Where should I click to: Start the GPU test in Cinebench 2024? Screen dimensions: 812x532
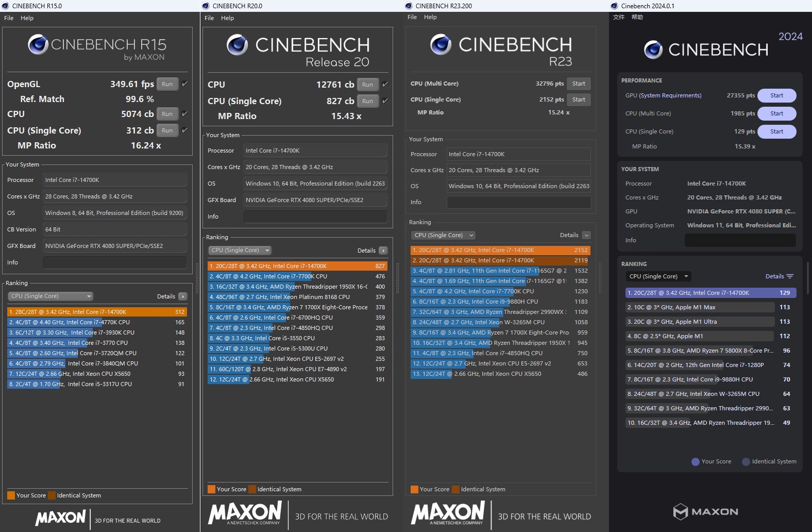pyautogui.click(x=777, y=95)
